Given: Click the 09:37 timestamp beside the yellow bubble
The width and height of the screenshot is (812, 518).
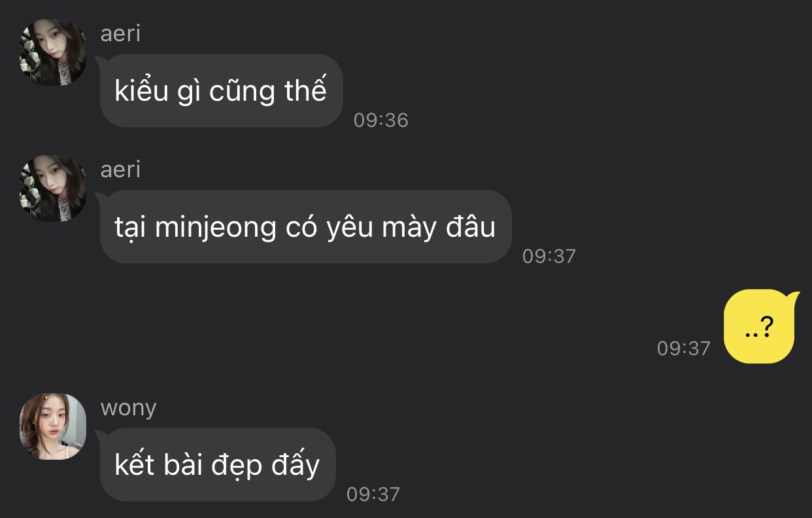Looking at the screenshot, I should coord(684,348).
